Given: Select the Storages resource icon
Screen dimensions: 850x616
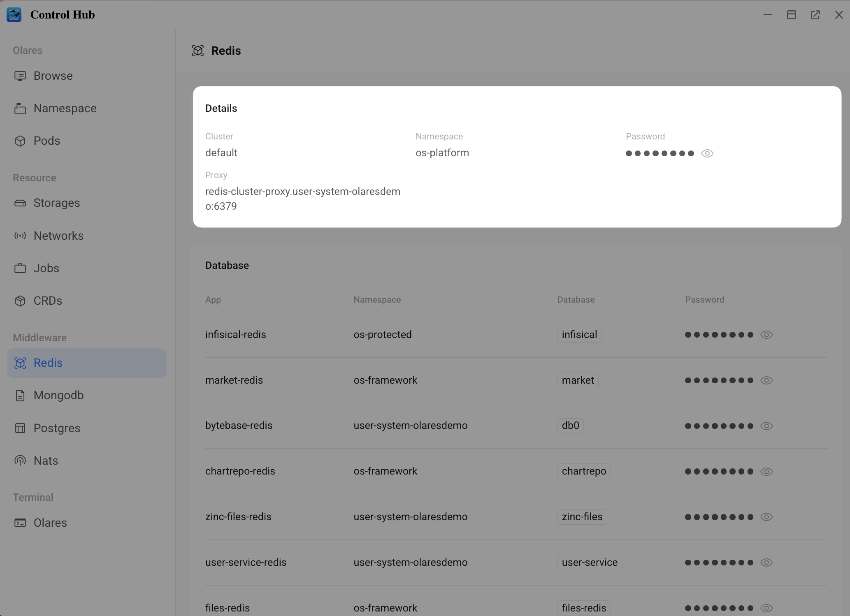Looking at the screenshot, I should 20,203.
